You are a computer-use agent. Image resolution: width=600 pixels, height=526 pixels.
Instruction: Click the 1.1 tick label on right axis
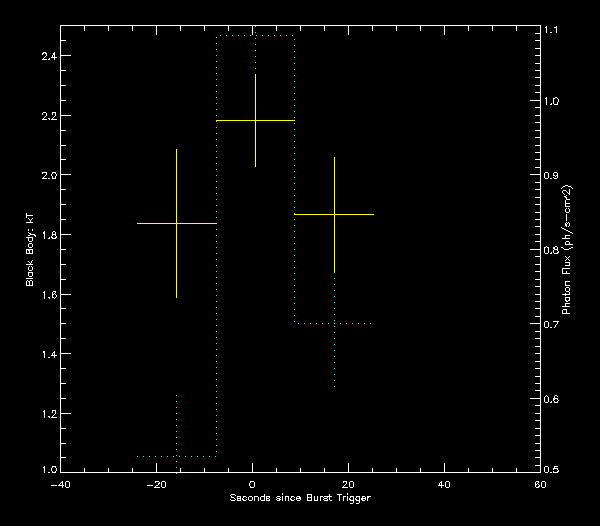click(x=551, y=31)
